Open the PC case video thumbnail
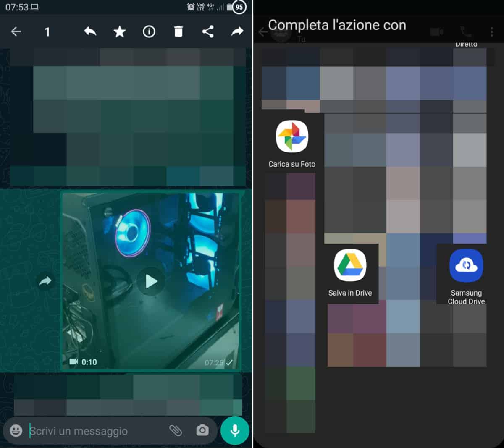Image resolution: width=504 pixels, height=448 pixels. coord(151,281)
